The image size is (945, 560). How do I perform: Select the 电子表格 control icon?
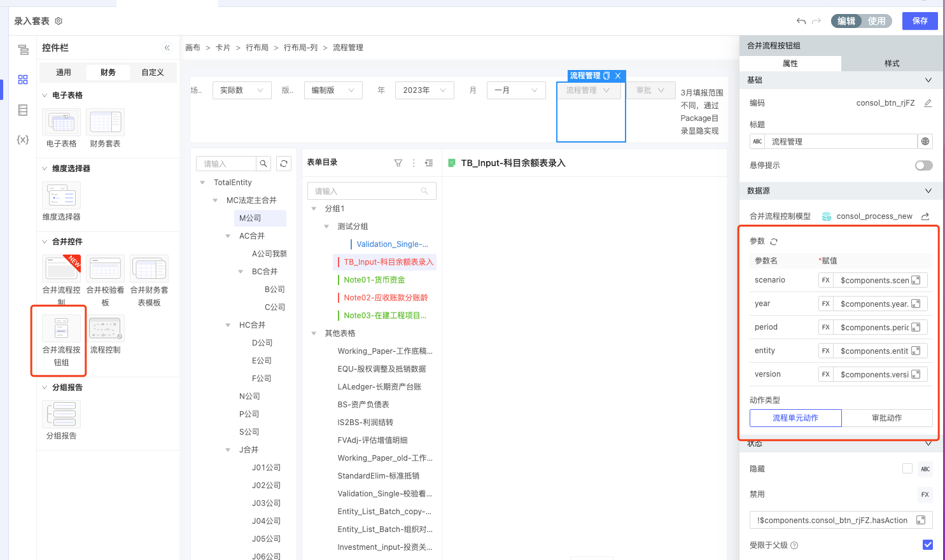click(x=61, y=122)
